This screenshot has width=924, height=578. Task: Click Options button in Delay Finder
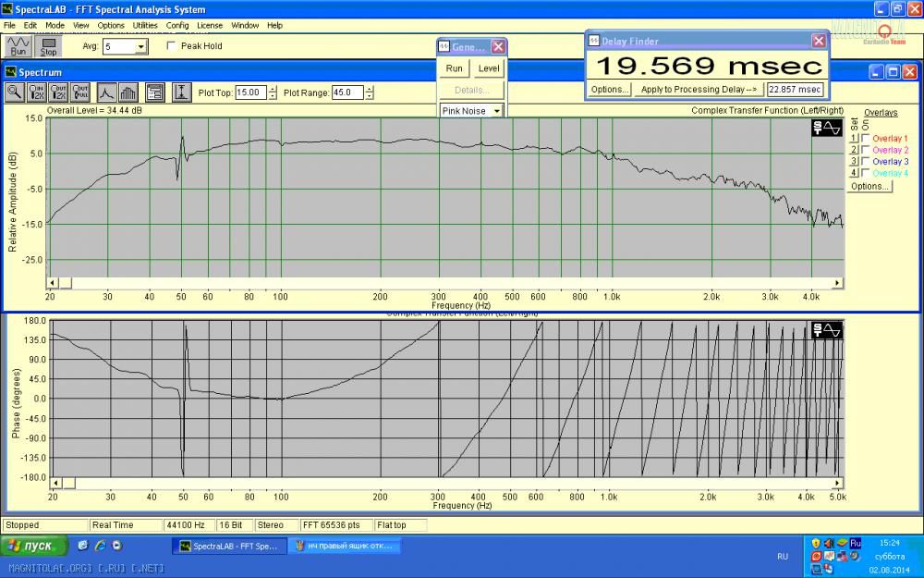pos(610,90)
